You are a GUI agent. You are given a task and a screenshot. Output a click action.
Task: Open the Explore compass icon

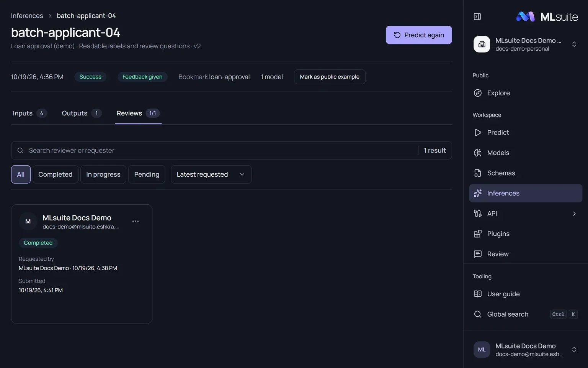pos(477,93)
